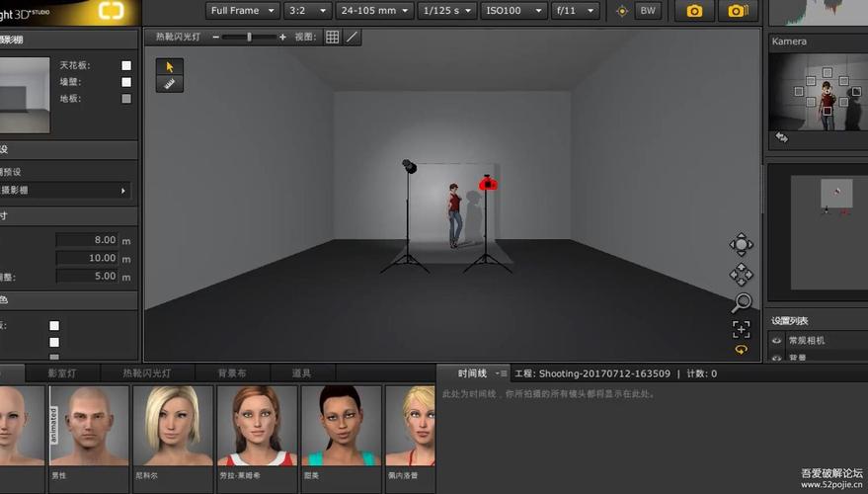The height and width of the screenshot is (494, 868).
Task: Click the grid view icon
Action: coord(332,37)
